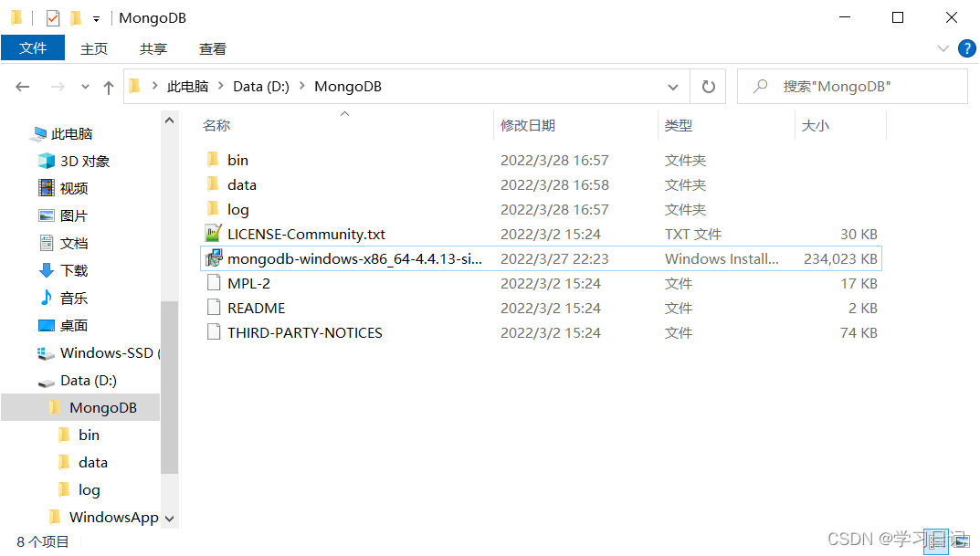Go up one level with the up arrow
Viewport: 980px width, 556px height.
tap(109, 88)
